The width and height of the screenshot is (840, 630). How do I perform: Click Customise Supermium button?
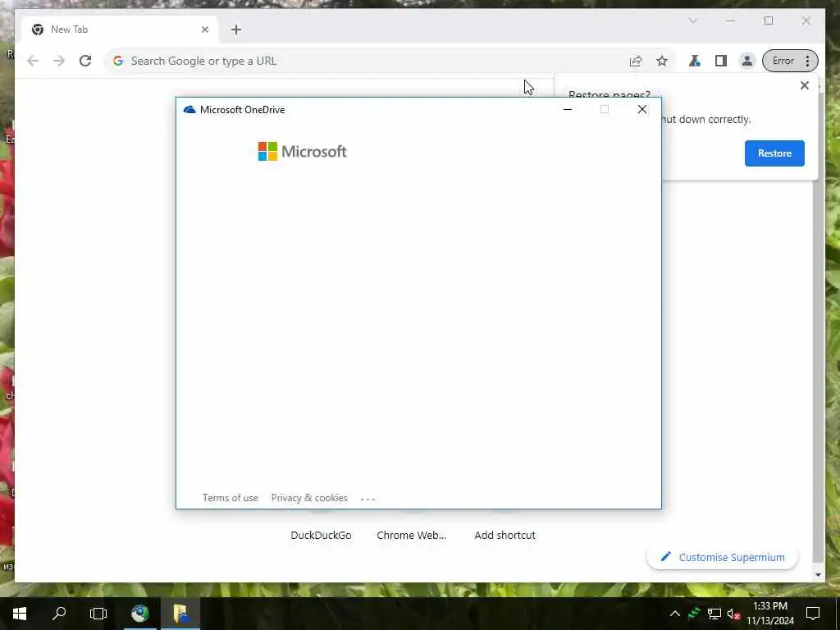coord(722,557)
